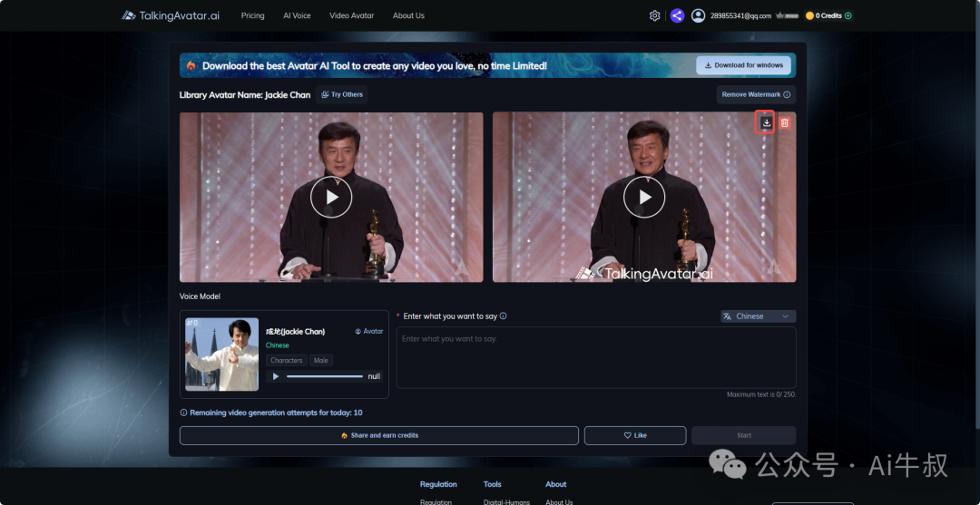Click the footer Tools heading
The width and height of the screenshot is (980, 505).
coord(493,484)
